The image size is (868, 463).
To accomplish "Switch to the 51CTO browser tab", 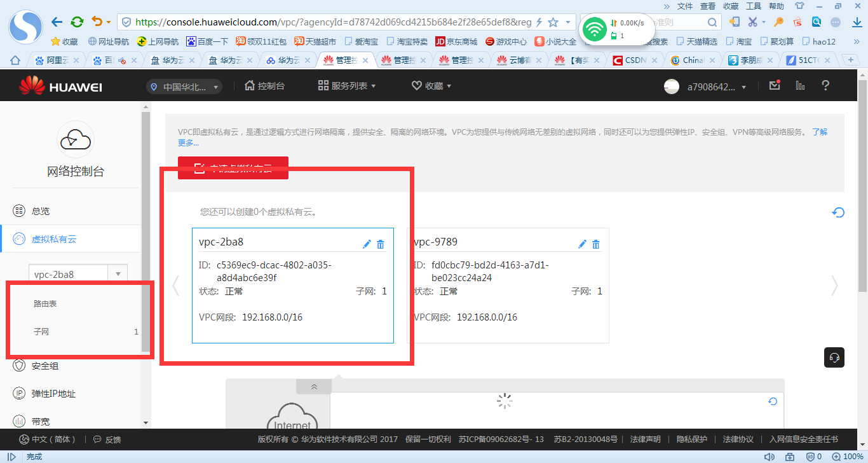I will pos(810,60).
